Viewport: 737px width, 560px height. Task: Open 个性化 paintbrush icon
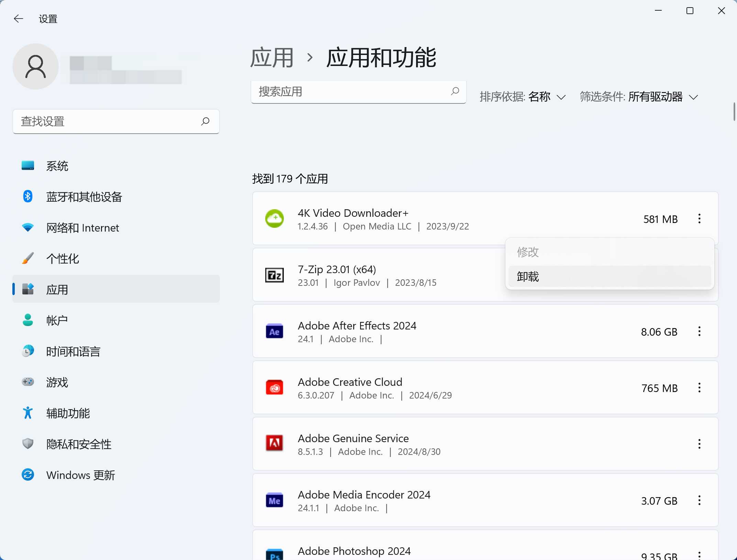pos(28,258)
